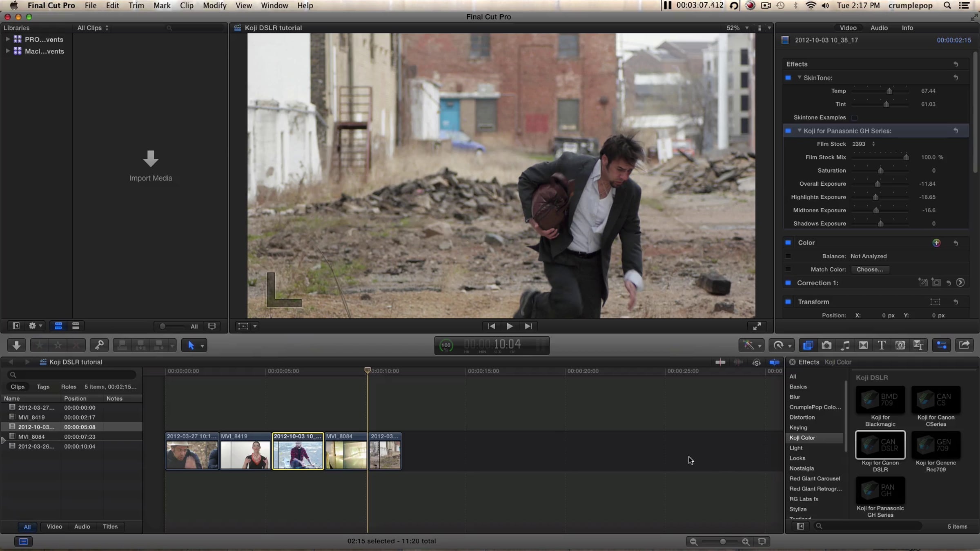The width and height of the screenshot is (980, 551).
Task: Close the Effects browser panel
Action: 792,362
